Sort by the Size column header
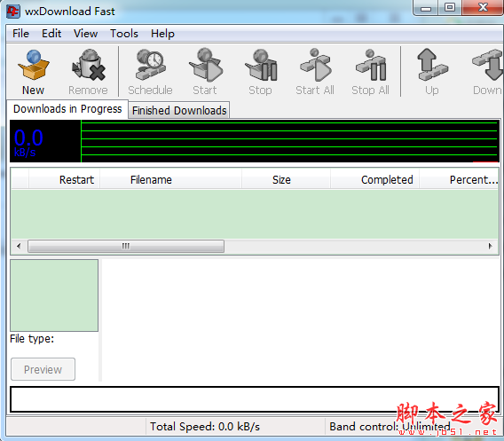 [286, 179]
